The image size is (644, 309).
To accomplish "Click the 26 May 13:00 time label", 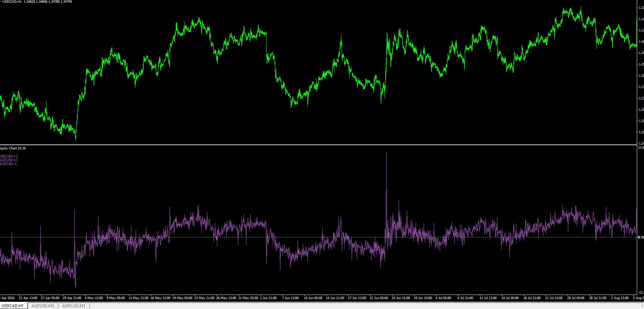I will [226, 298].
